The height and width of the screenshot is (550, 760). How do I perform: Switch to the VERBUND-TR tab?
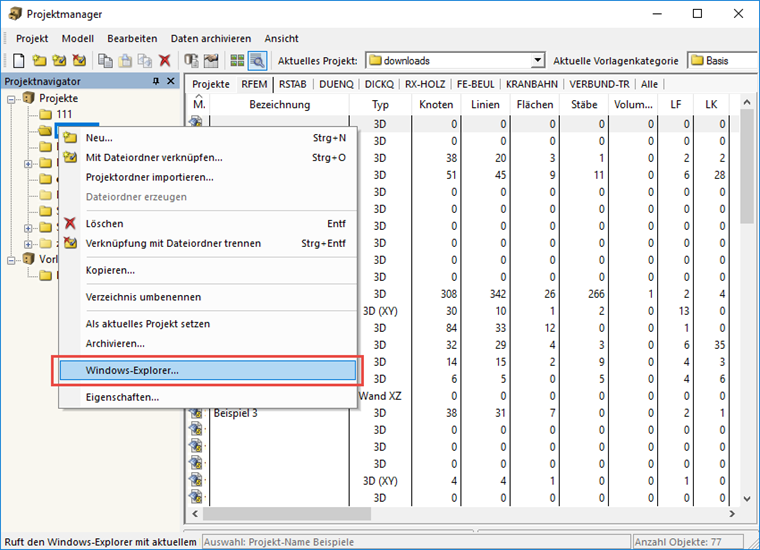599,84
